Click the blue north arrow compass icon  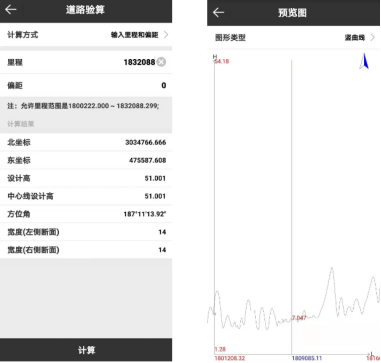coord(364,61)
